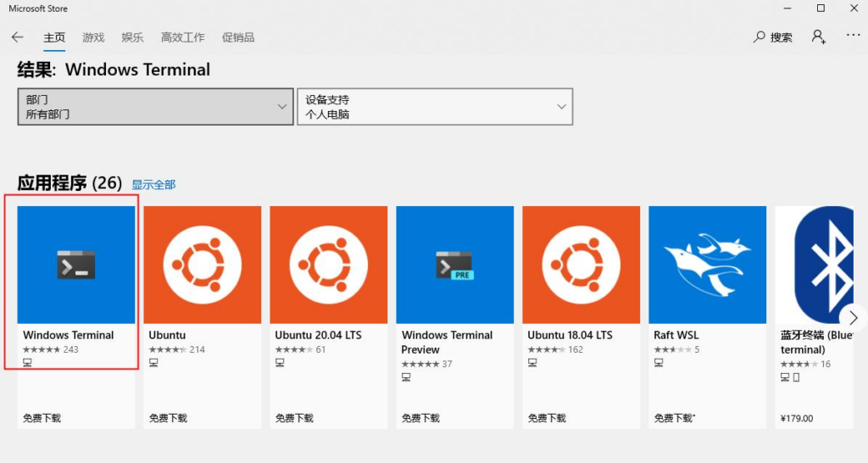The height and width of the screenshot is (463, 868).
Task: Click the 显示全部 show all link
Action: (153, 185)
